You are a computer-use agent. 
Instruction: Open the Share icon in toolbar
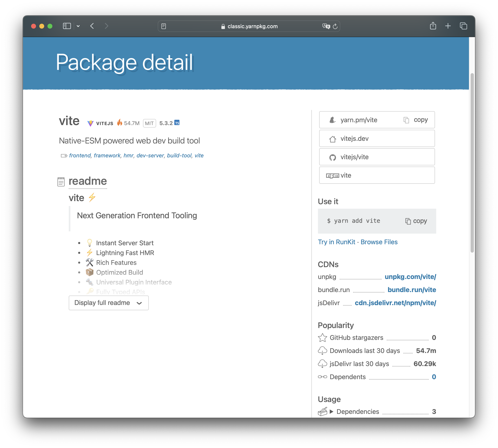[x=433, y=26]
